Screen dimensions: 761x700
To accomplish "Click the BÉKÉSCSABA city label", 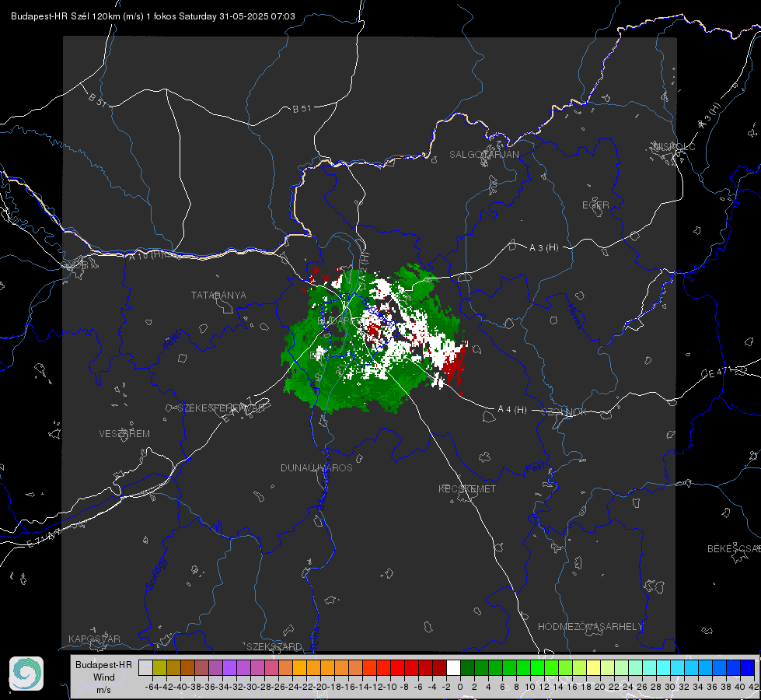I will click(734, 548).
